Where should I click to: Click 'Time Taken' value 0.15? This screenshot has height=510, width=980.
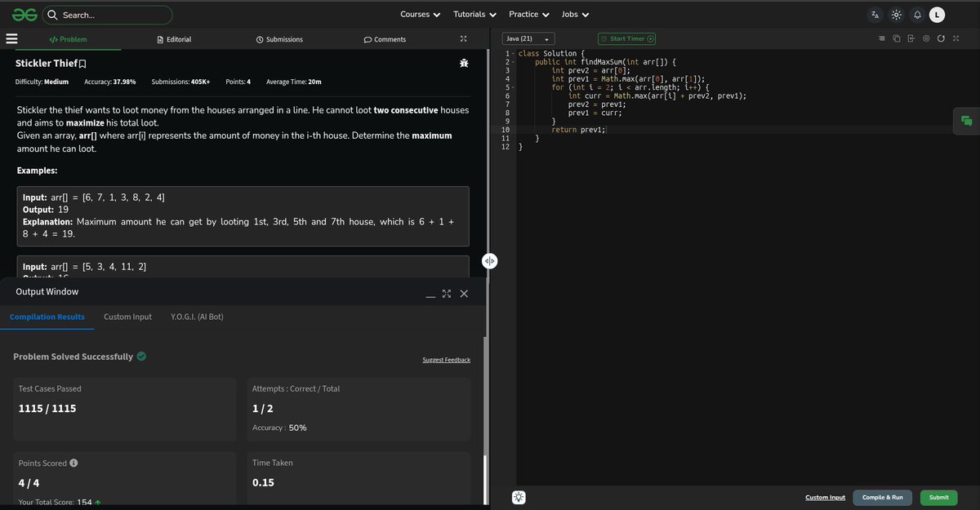tap(263, 483)
